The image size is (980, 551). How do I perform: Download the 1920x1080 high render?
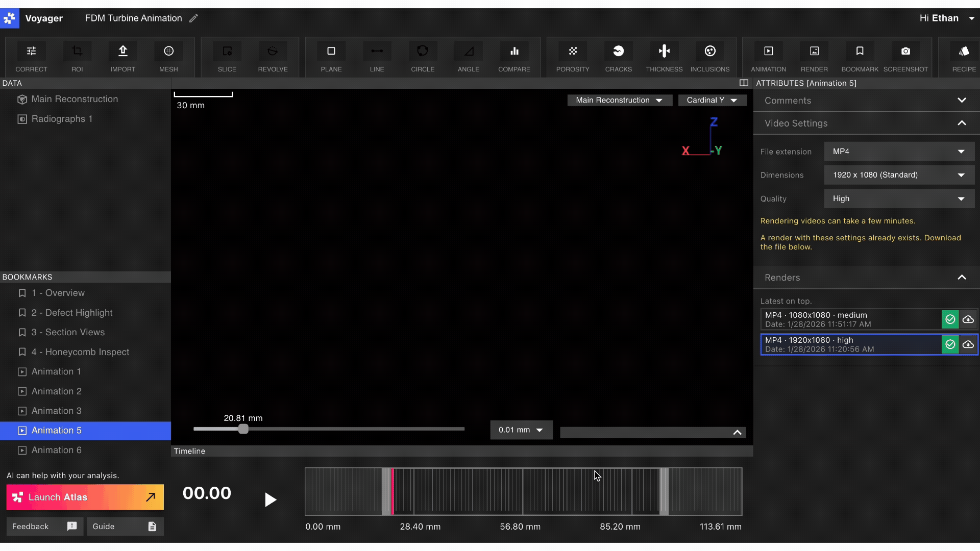[968, 344]
